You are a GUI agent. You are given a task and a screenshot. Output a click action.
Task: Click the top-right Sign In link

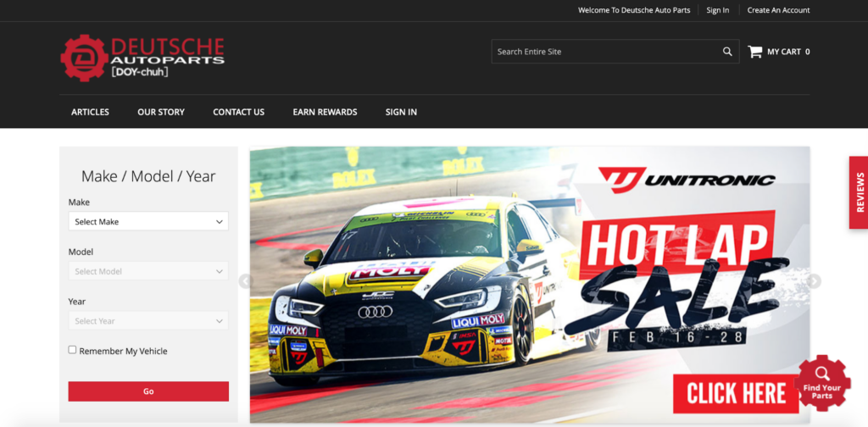[718, 10]
